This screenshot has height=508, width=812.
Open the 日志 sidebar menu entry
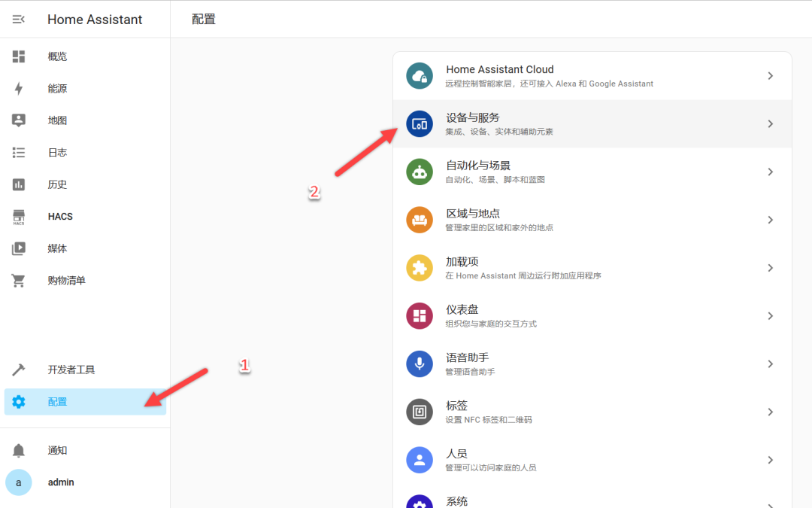[x=57, y=152]
